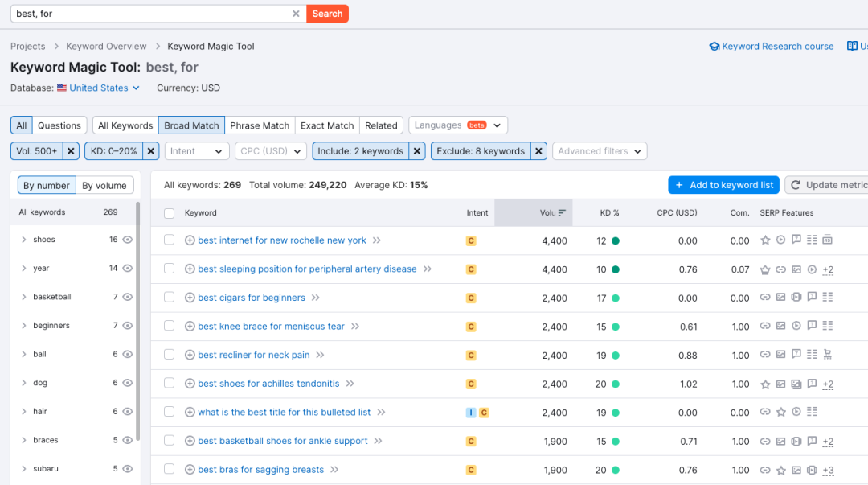The width and height of the screenshot is (868, 485).
Task: Toggle the eye icon for the dog group
Action: [127, 383]
